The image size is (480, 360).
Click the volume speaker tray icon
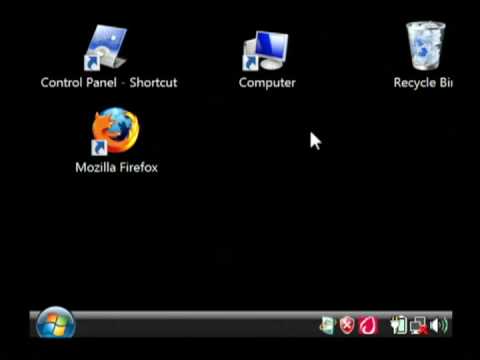point(439,325)
